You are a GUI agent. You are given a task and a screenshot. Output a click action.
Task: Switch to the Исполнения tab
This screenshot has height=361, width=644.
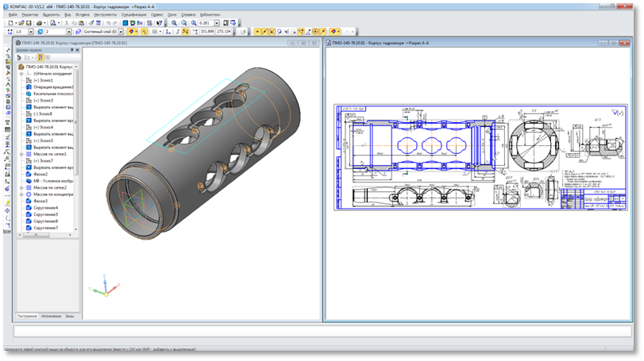51,316
